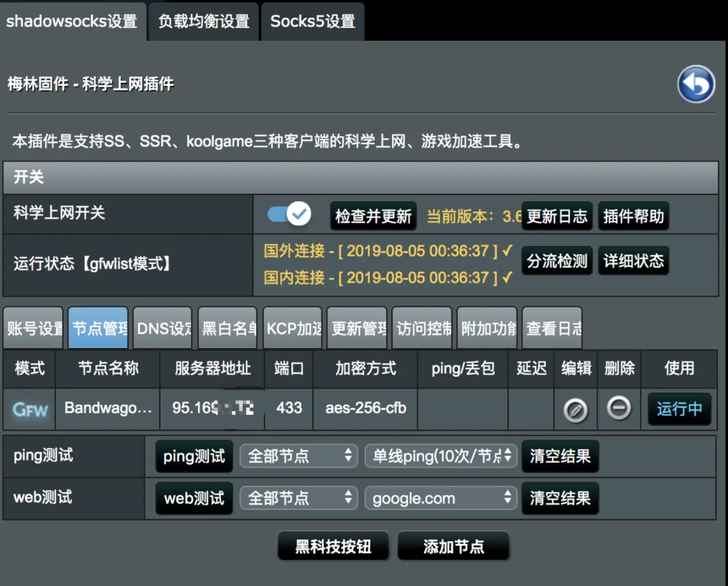The image size is (728, 586).
Task: Click the 加密方式 column header
Action: click(x=365, y=368)
